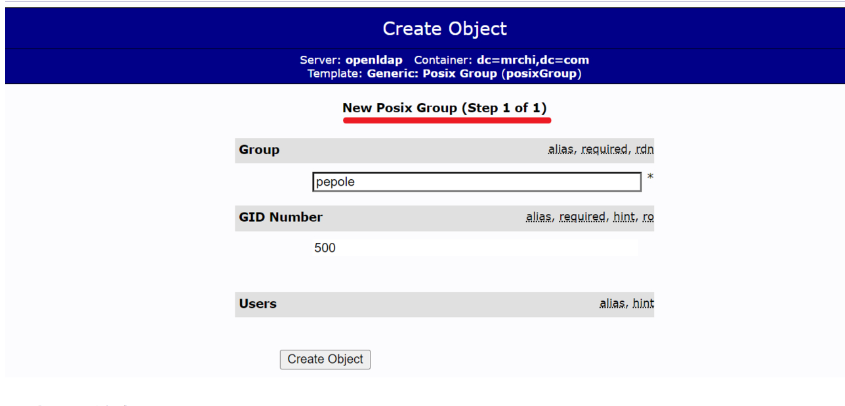The height and width of the screenshot is (406, 845).
Task: Click the 'rdn' hint in Group row
Action: (x=644, y=150)
